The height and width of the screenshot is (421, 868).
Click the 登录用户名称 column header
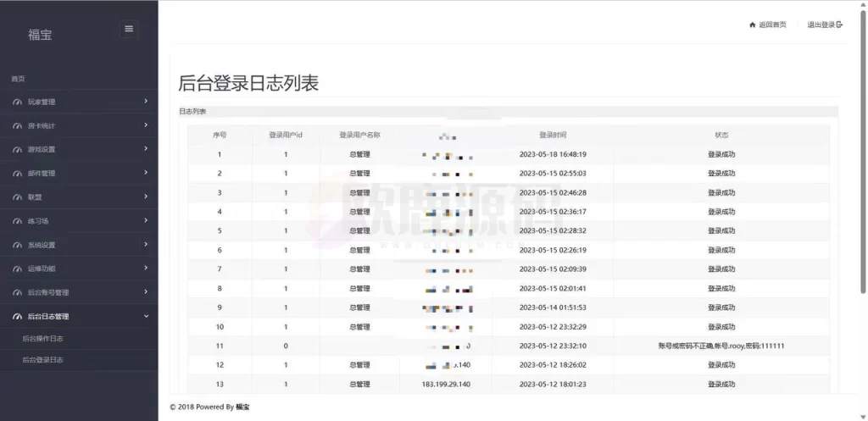click(359, 135)
